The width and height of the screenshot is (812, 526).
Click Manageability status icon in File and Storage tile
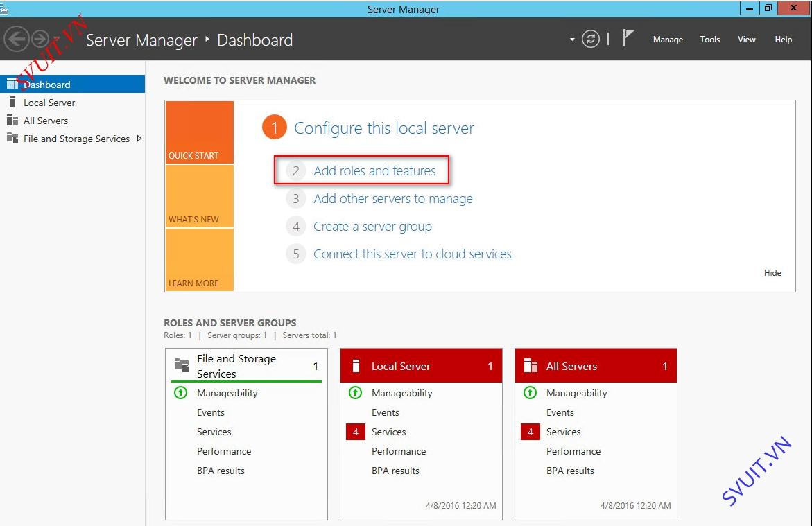[180, 393]
